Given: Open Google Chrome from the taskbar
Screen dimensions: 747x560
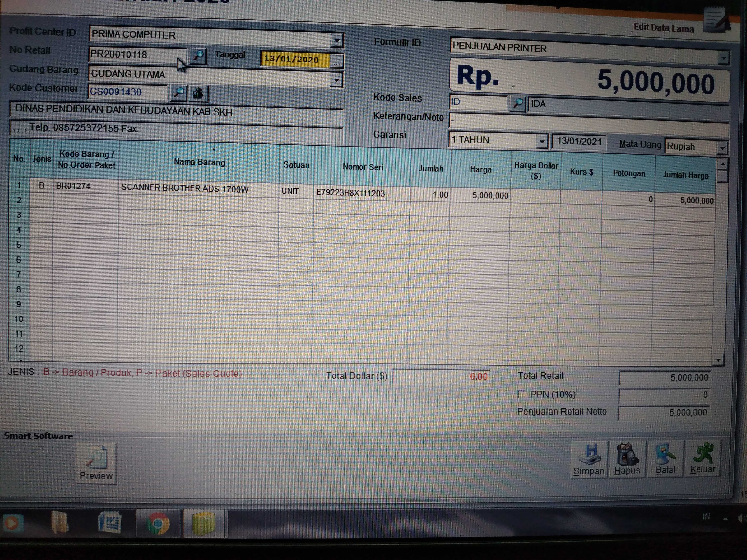Looking at the screenshot, I should pyautogui.click(x=157, y=524).
